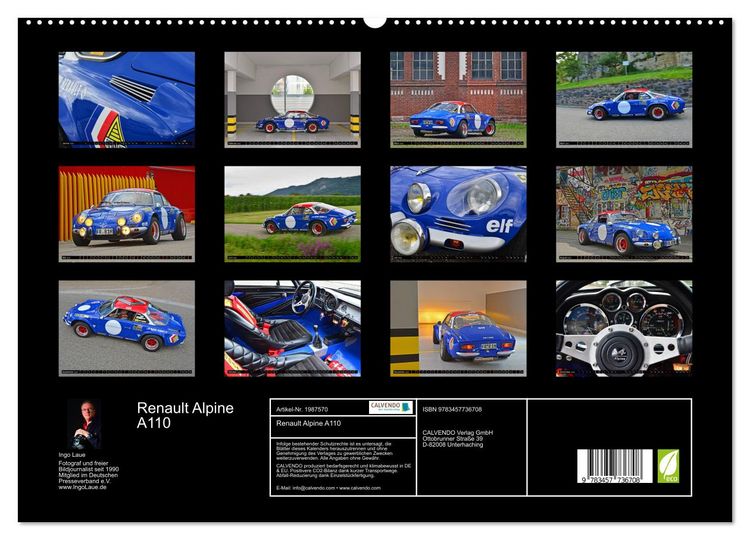
Task: Click the D-82008 Unterhaching text
Action: 452,444
